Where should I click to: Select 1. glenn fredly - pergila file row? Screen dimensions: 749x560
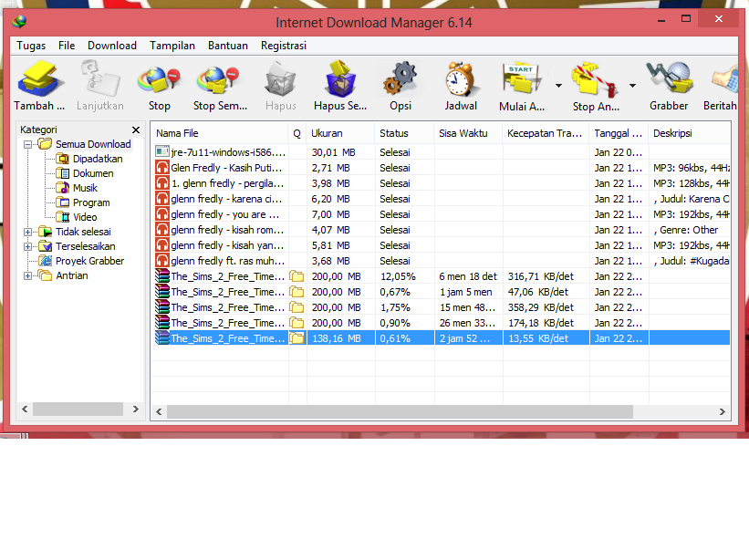(441, 183)
